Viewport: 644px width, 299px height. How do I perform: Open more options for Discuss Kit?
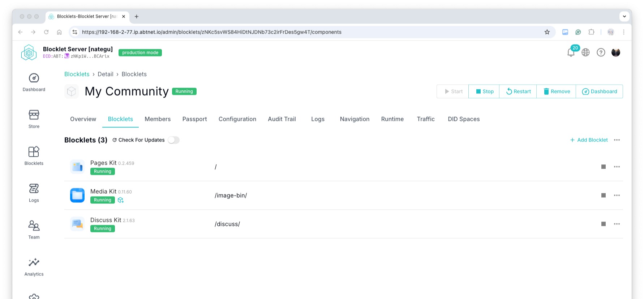617,224
